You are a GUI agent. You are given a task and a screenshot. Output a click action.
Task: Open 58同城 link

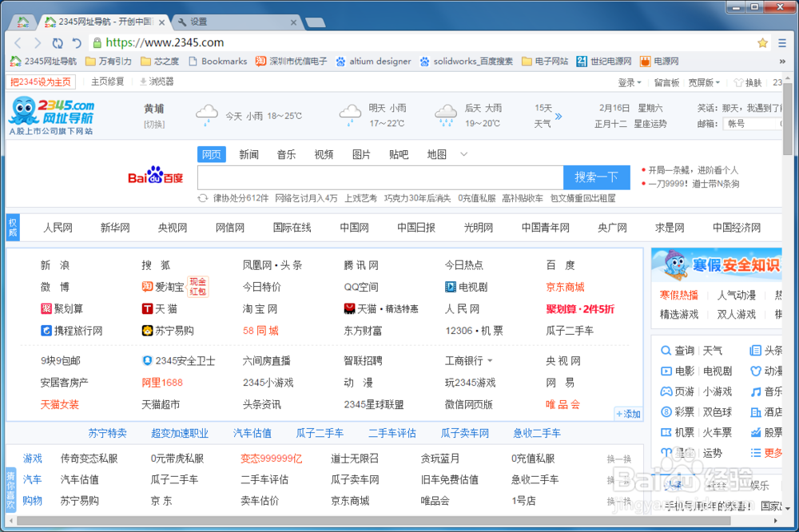[260, 331]
